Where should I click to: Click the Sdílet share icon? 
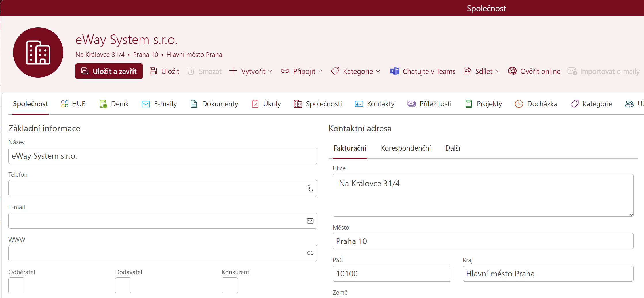[x=467, y=71]
